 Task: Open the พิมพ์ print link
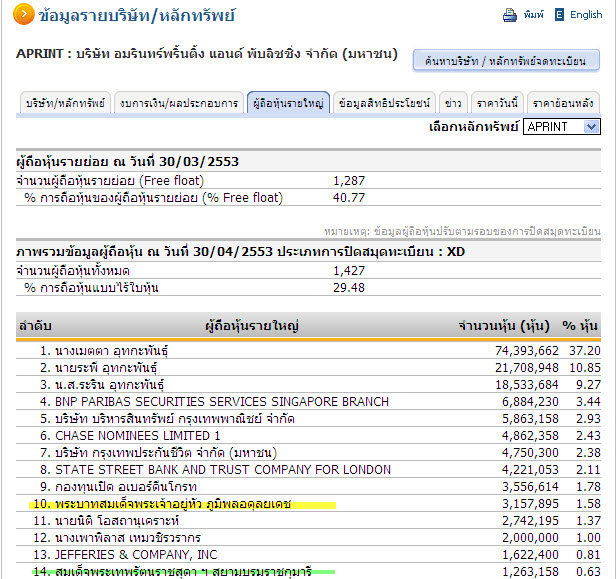click(x=534, y=15)
